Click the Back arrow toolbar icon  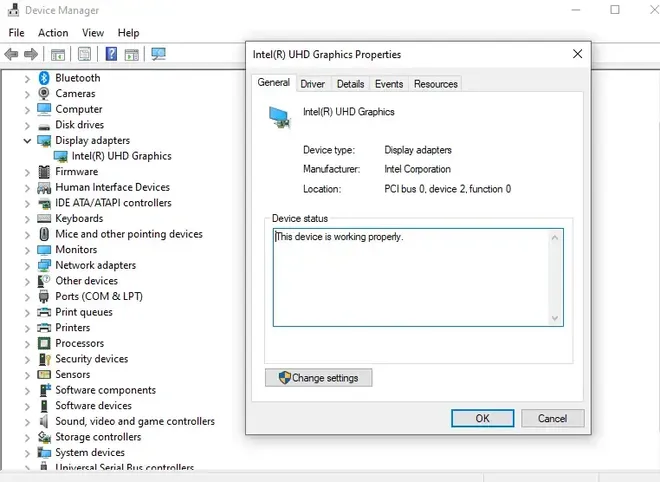(11, 54)
